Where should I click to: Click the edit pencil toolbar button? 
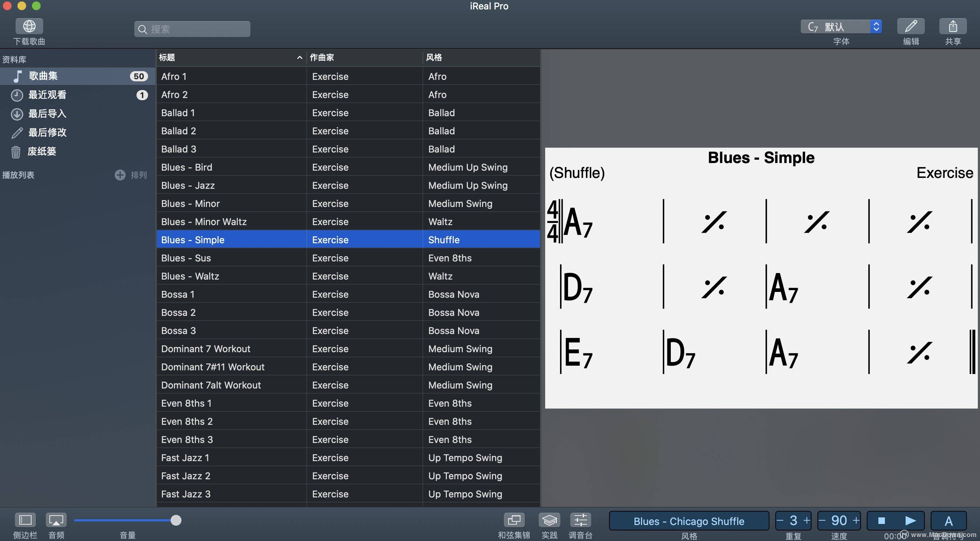[911, 26]
